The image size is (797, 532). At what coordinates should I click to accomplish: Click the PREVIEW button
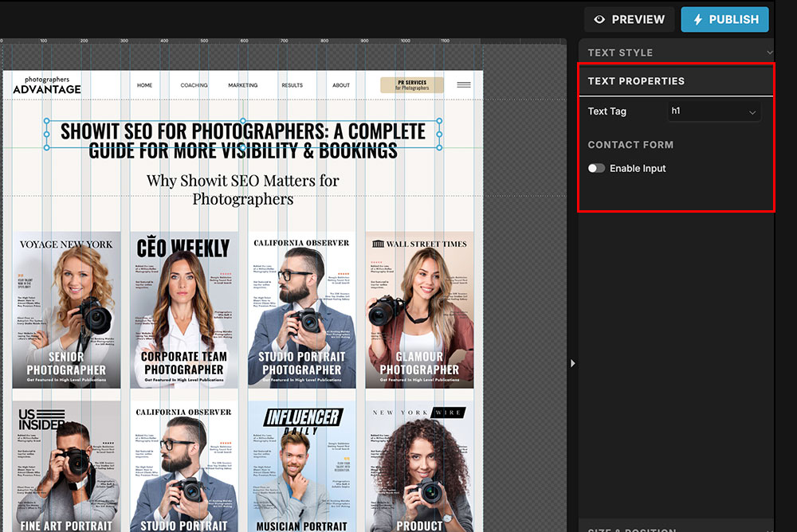pos(630,19)
